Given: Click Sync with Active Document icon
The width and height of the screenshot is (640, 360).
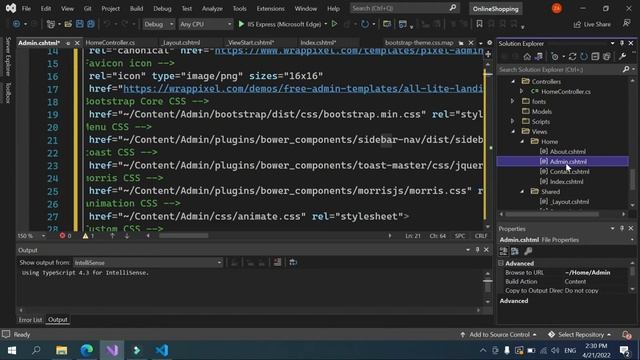Looking at the screenshot, I should click(x=573, y=56).
